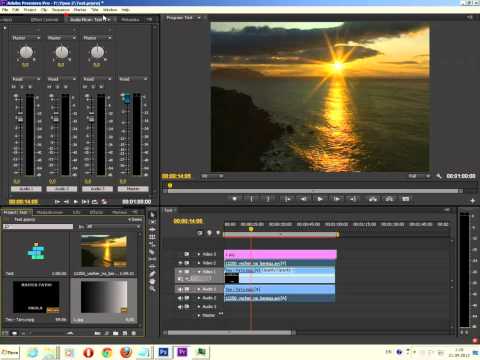Select the Zoom tool in tools panel
Viewport: 480px width, 360px height.
(x=152, y=289)
